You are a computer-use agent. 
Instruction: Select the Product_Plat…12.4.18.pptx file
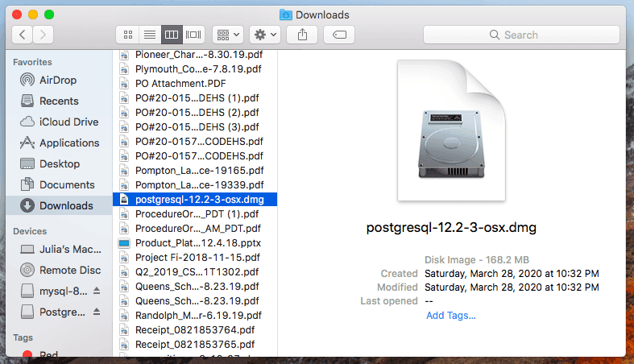click(197, 242)
